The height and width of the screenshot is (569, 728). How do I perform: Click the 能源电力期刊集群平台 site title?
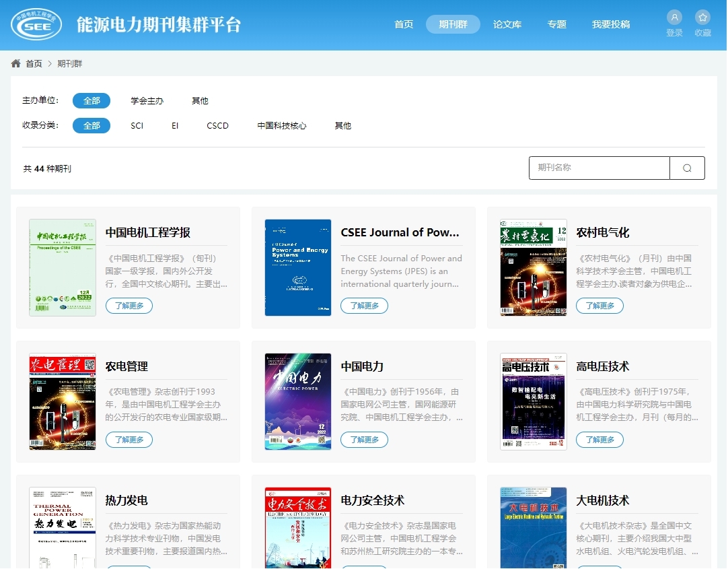click(159, 25)
